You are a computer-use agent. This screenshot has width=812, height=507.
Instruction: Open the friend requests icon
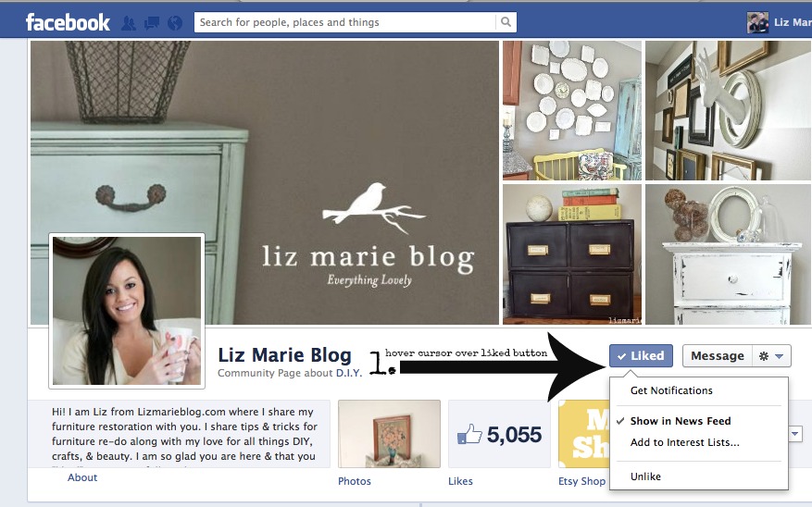129,23
